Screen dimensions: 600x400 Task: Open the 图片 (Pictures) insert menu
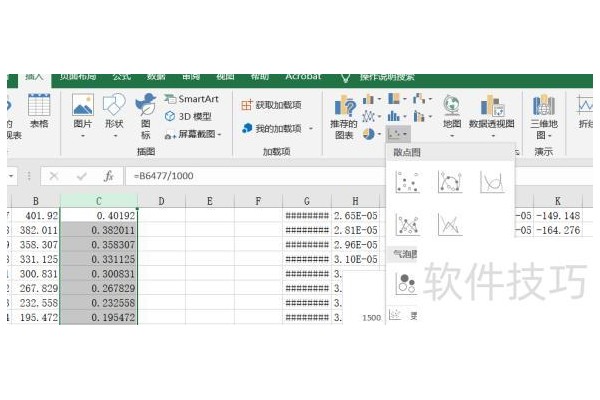pyautogui.click(x=83, y=116)
